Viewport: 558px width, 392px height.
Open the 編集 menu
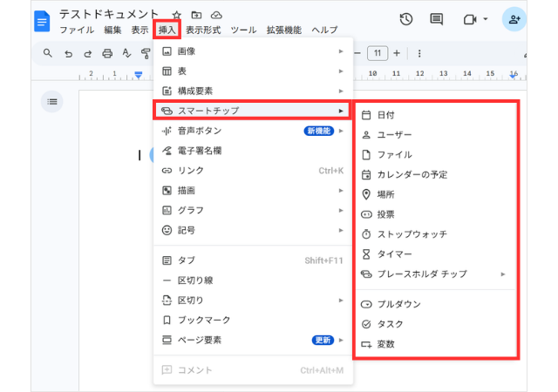pyautogui.click(x=112, y=30)
